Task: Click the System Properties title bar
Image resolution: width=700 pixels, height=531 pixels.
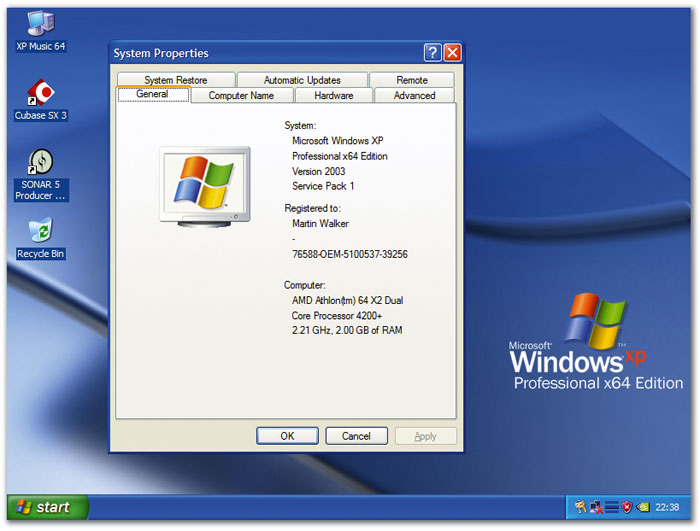Action: click(268, 53)
